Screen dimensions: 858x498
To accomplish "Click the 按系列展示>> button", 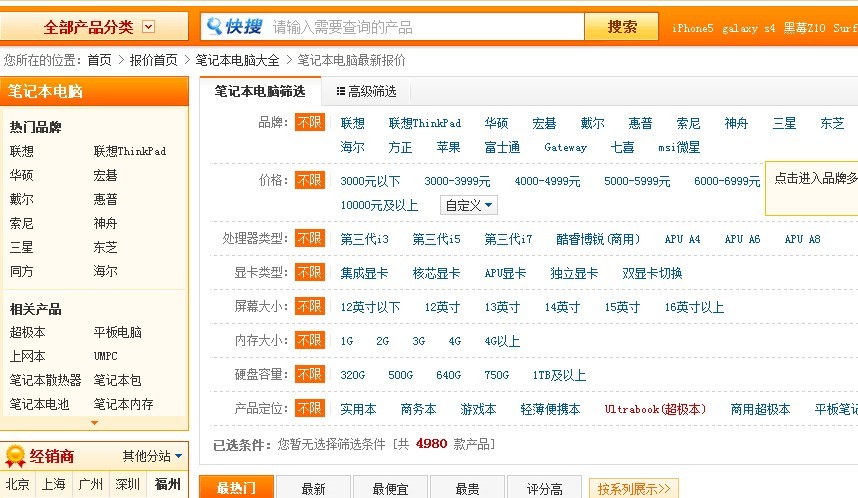I will [634, 488].
